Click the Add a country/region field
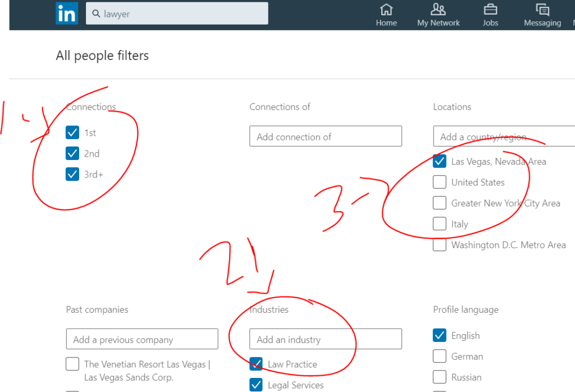The height and width of the screenshot is (392, 575). [x=503, y=136]
